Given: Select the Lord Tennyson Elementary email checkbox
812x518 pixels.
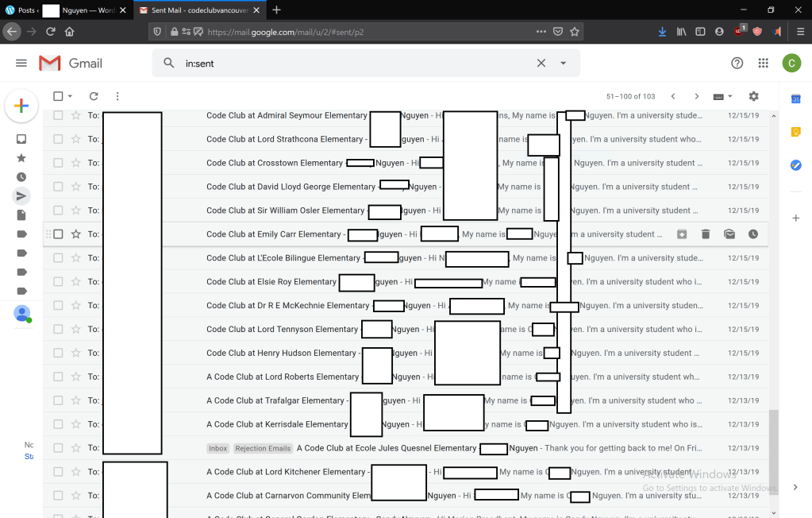Looking at the screenshot, I should click(58, 330).
